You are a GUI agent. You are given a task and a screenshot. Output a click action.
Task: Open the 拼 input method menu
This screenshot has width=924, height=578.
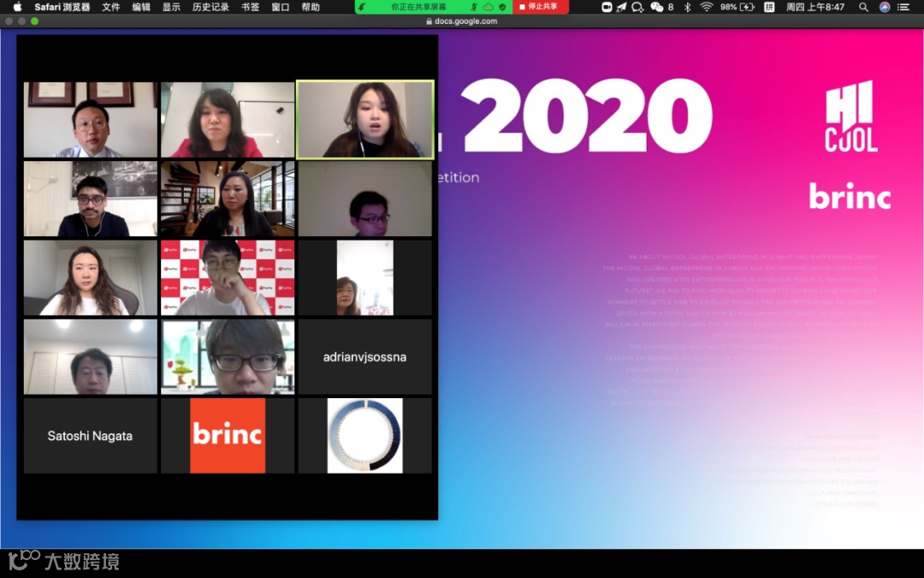[x=769, y=7]
